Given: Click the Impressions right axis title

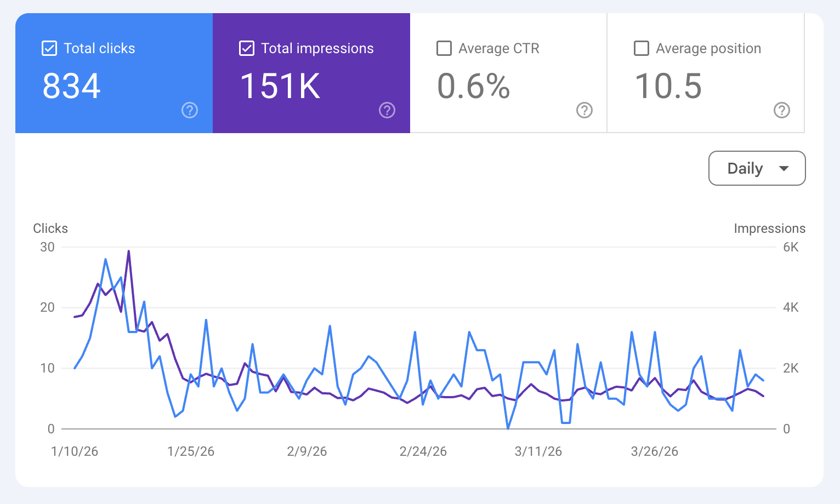Looking at the screenshot, I should pos(769,228).
